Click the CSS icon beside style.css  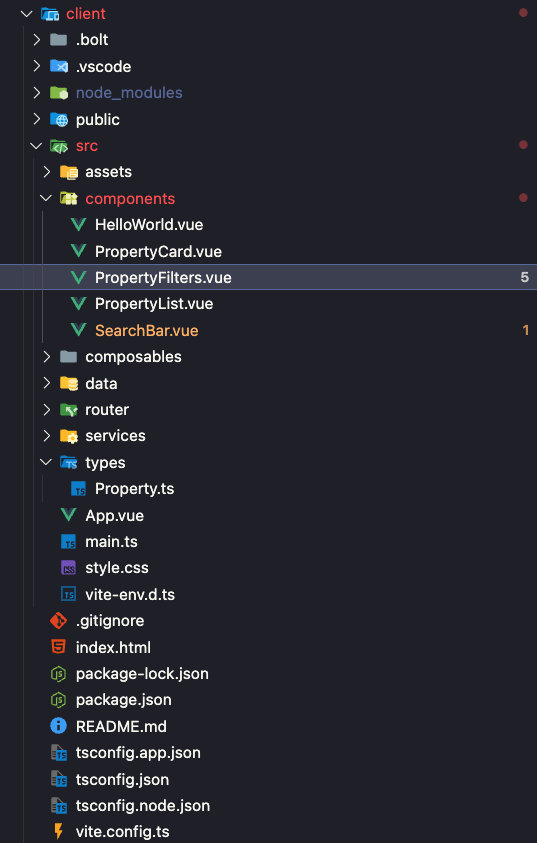pos(69,568)
